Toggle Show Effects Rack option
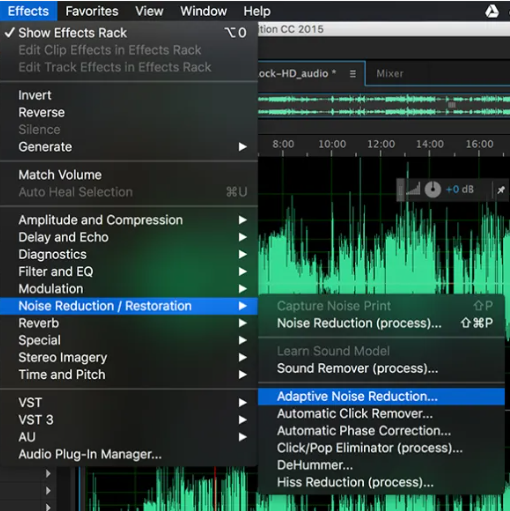 coord(129,33)
